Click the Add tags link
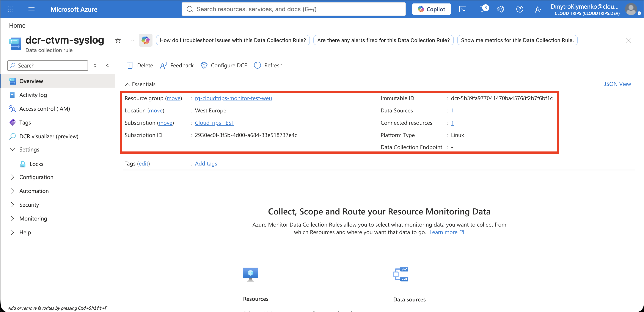The height and width of the screenshot is (312, 644). coord(206,164)
